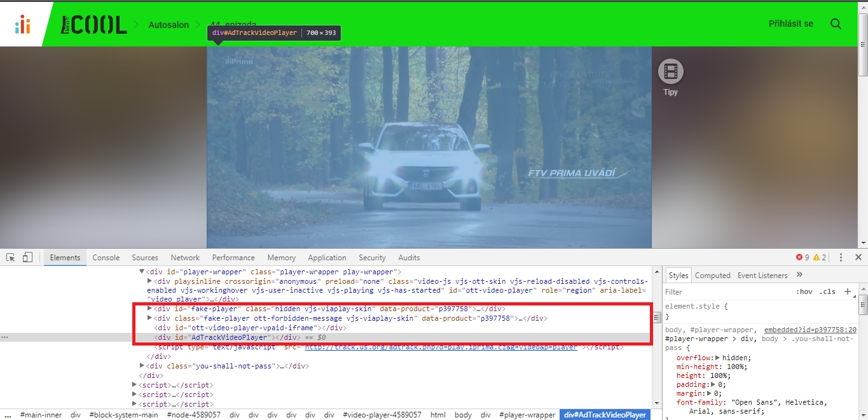Select div#AdTrackVideoPlayer in the breadcrumb bar
The height and width of the screenshot is (420, 868).
coord(605,415)
